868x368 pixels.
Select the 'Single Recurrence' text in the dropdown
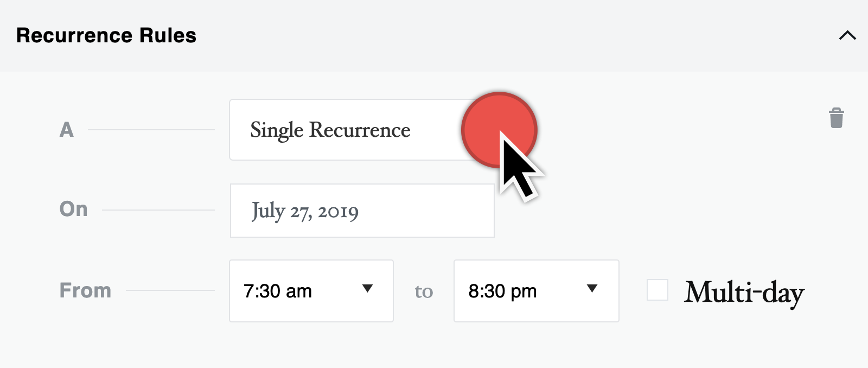coord(330,130)
